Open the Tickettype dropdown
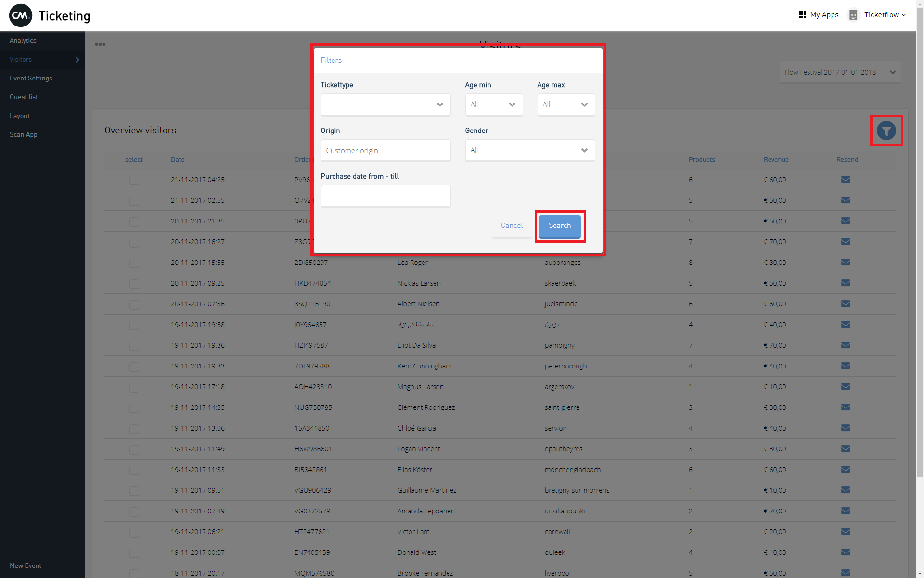The image size is (924, 578). click(x=385, y=105)
